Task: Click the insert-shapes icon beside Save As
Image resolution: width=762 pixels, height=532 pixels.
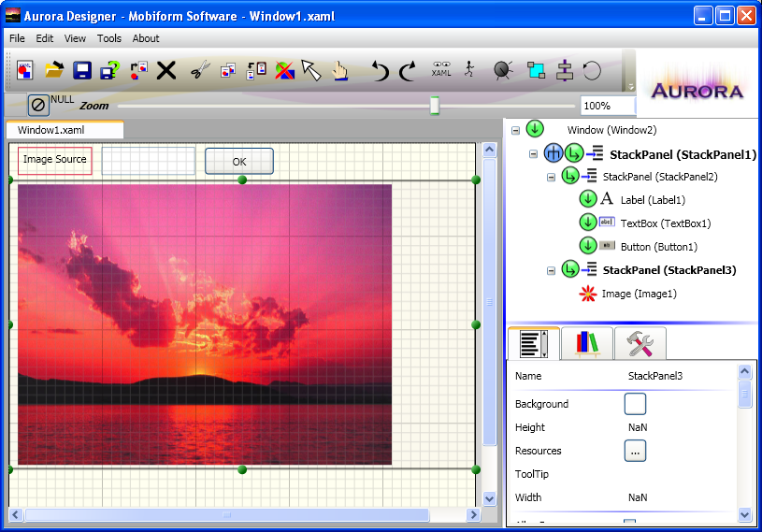Action: click(138, 70)
